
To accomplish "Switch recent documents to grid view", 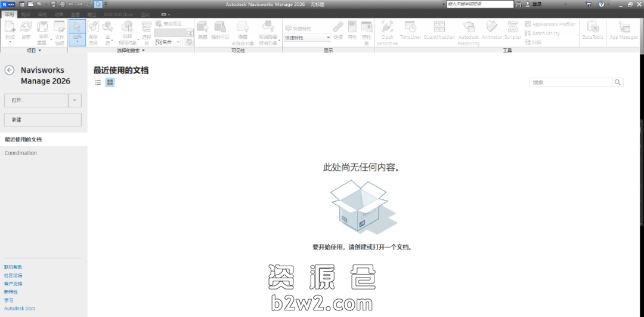I will coord(110,82).
